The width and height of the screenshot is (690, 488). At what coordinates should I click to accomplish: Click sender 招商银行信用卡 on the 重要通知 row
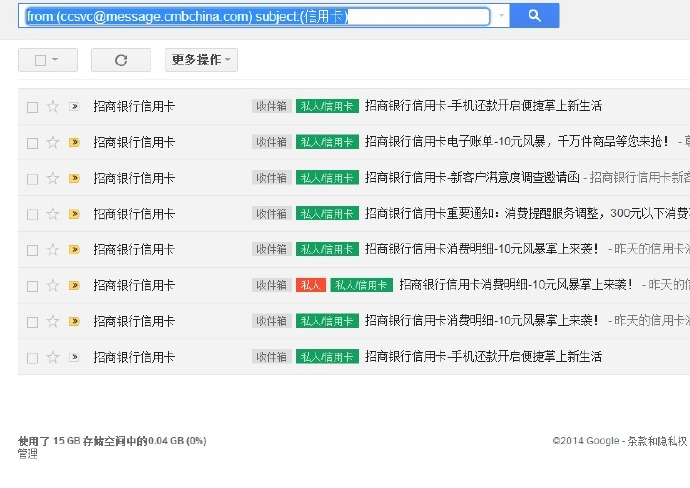134,214
